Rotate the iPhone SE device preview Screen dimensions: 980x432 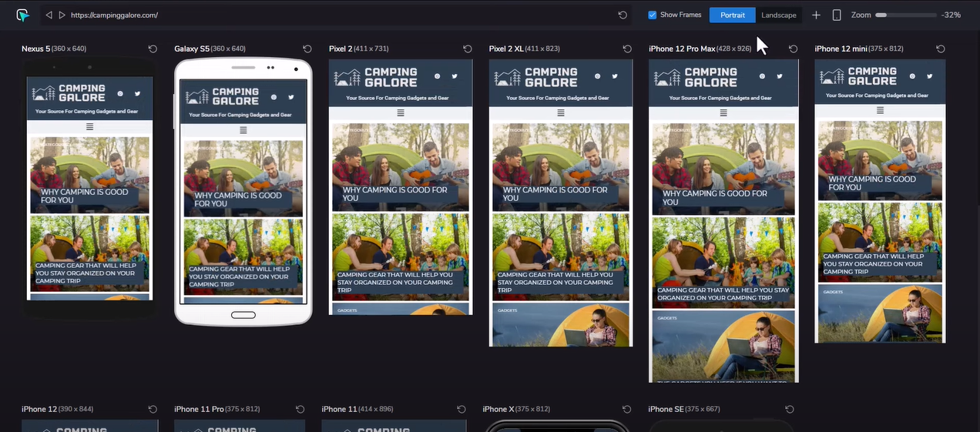coord(788,409)
